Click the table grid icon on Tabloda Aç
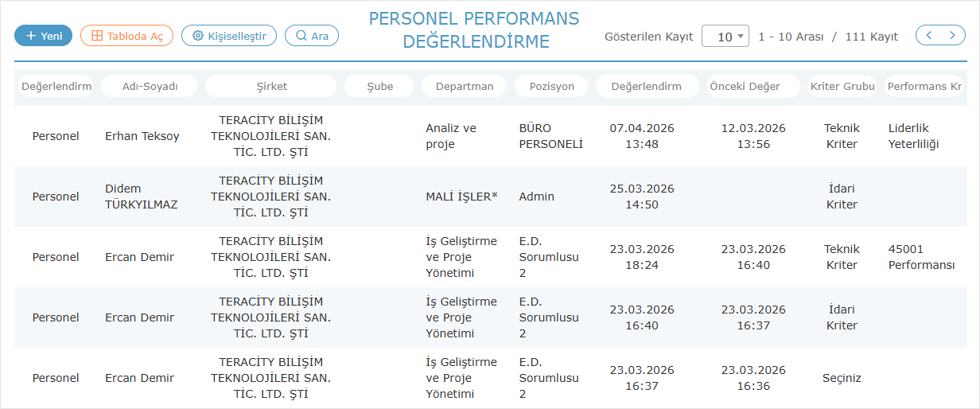Viewport: 980px width, 409px height. [x=97, y=36]
